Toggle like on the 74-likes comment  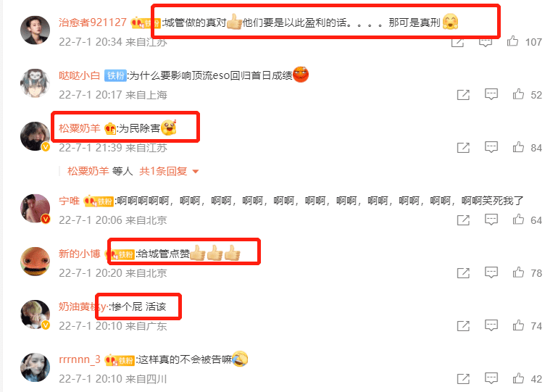click(518, 325)
